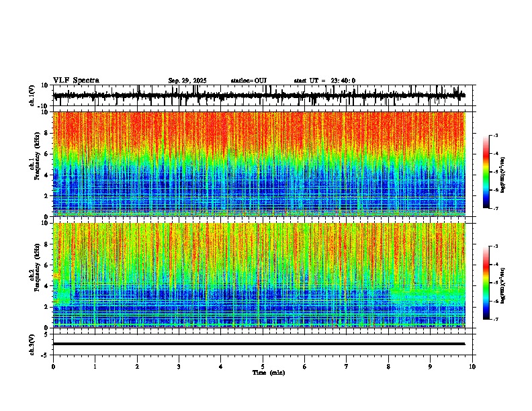Image resolution: width=532 pixels, height=411 pixels.
Task: Click tick label "10" on the Time axis
Action: (x=472, y=367)
